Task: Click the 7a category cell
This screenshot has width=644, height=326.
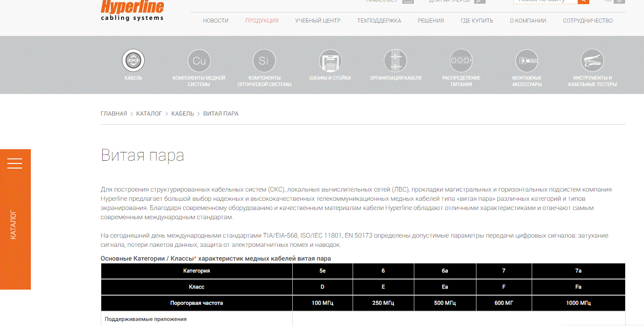Action: point(579,271)
